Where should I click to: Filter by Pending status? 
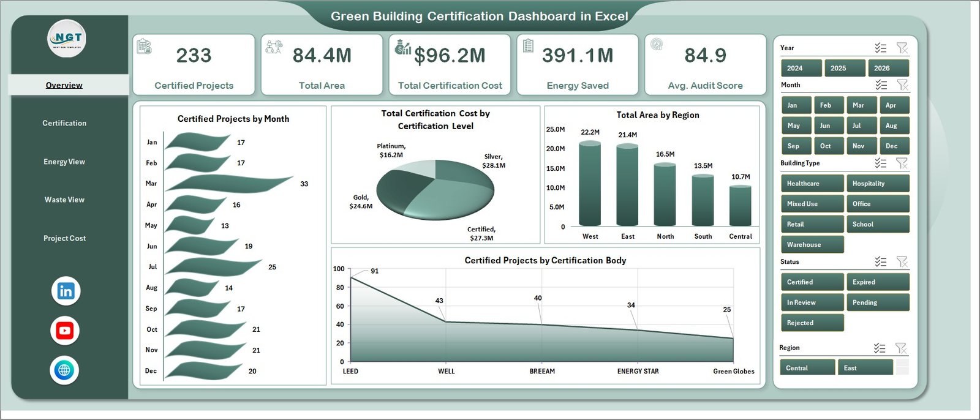click(x=878, y=302)
